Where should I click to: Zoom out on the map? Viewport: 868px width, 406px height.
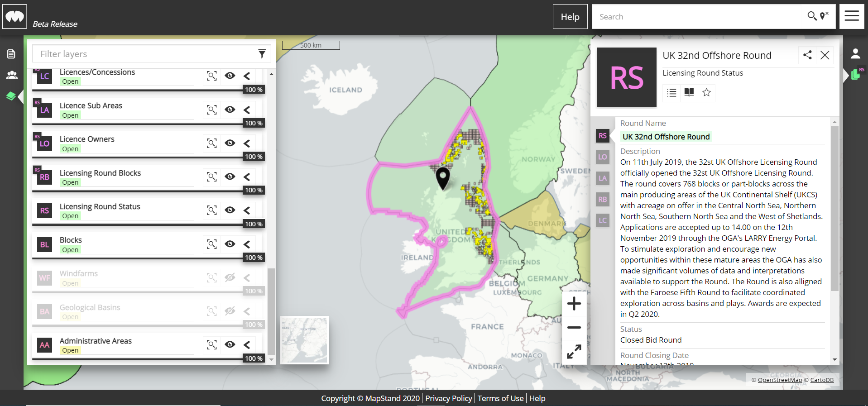click(574, 327)
